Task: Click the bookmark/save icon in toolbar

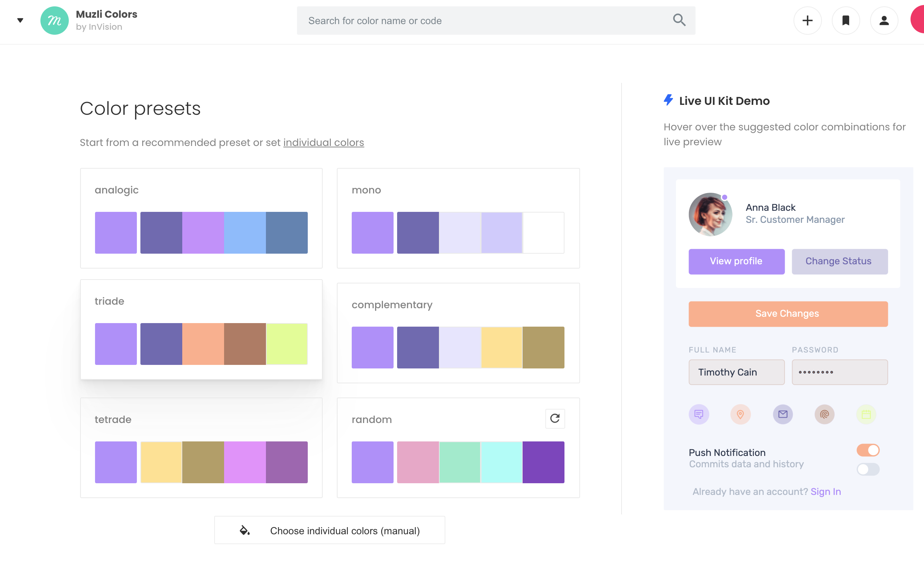Action: pos(845,21)
